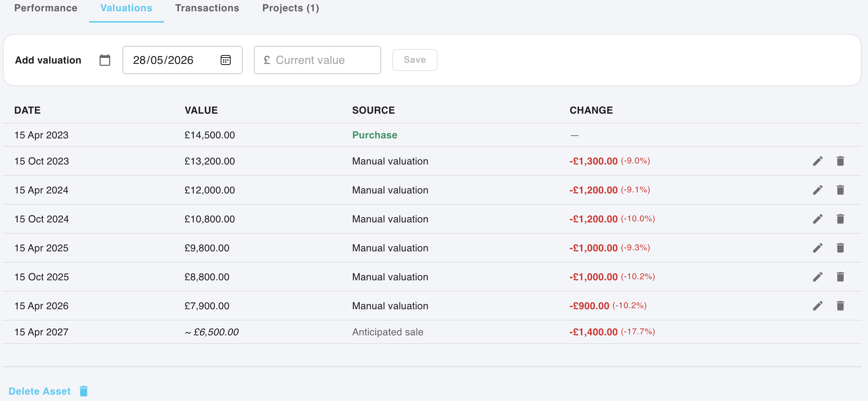The width and height of the screenshot is (868, 401).
Task: Edit the 15 Apr 2025 valuation
Action: click(x=818, y=248)
